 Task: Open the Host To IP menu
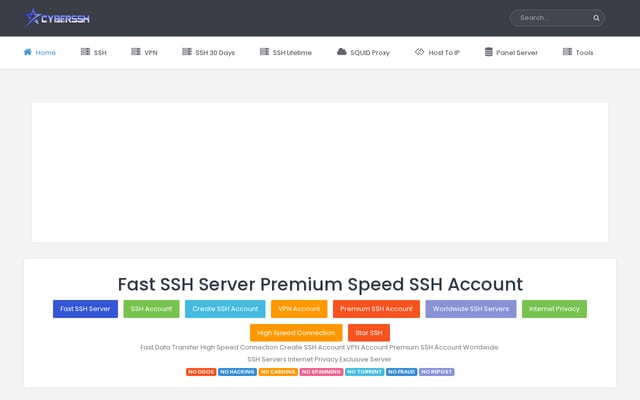437,52
